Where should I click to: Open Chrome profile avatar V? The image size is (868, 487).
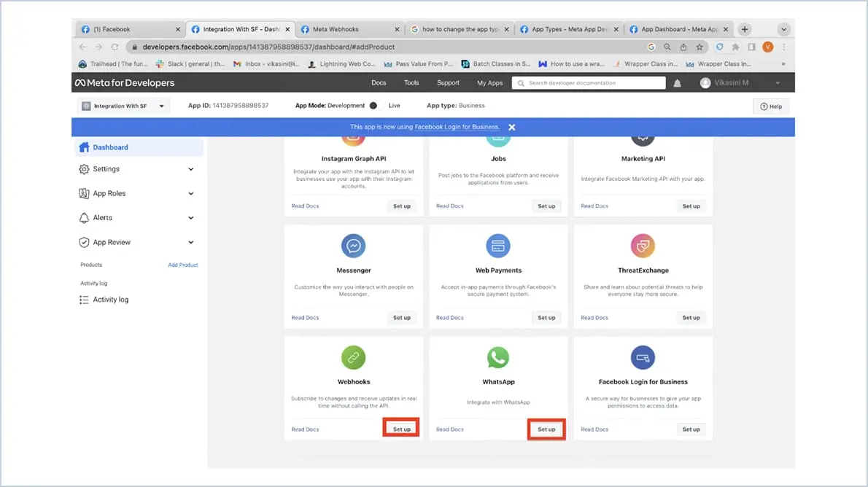[768, 47]
